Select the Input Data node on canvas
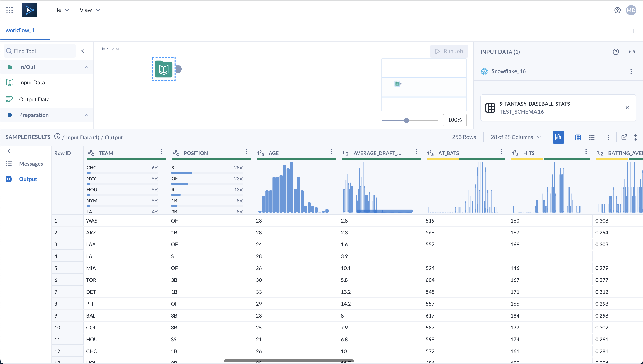 [164, 69]
